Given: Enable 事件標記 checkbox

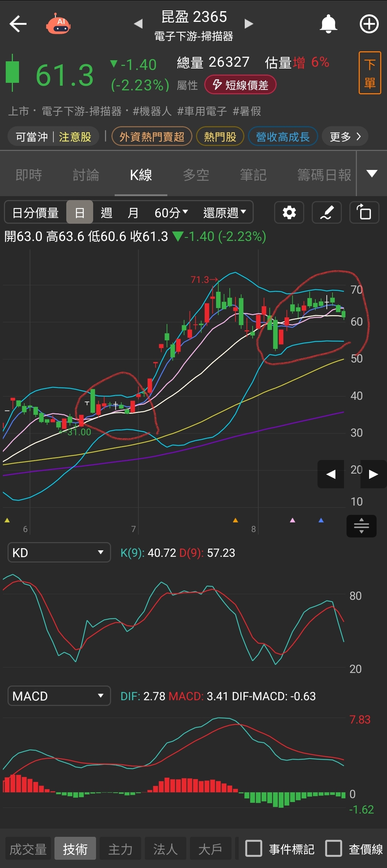Looking at the screenshot, I should 254,848.
